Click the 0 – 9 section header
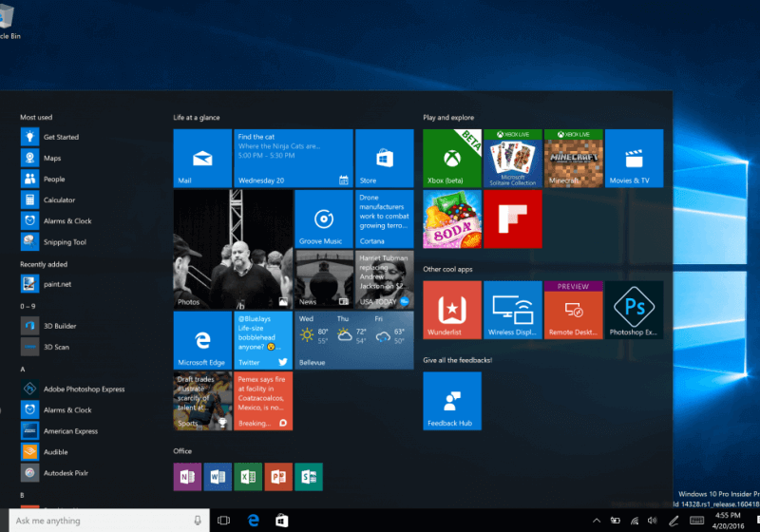 [28, 306]
